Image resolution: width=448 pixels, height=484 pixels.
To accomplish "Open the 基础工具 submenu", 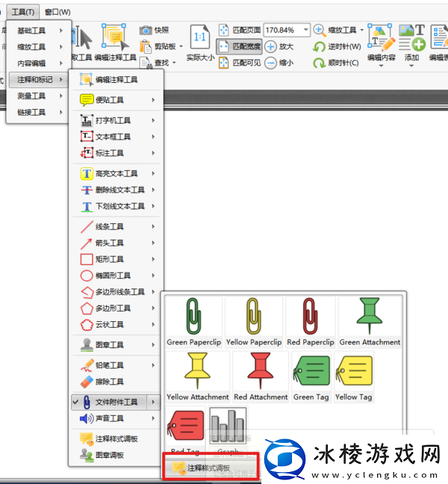I will click(x=39, y=31).
